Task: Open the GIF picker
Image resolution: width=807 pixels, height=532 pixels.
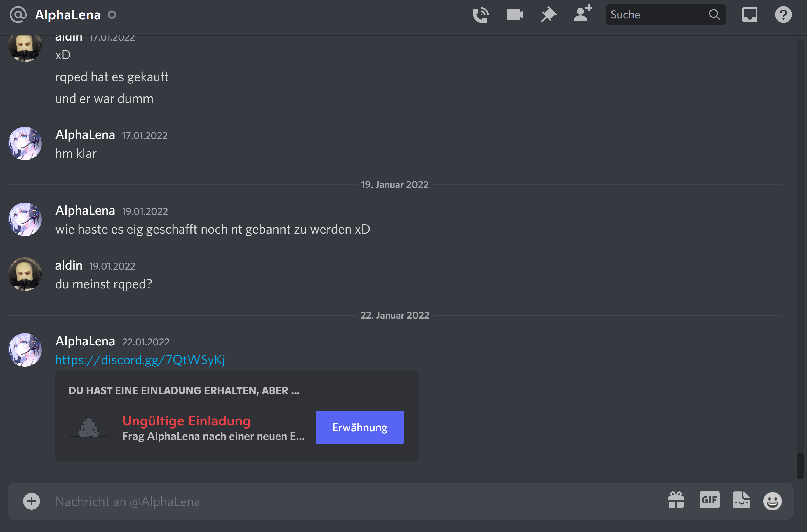Action: [709, 500]
